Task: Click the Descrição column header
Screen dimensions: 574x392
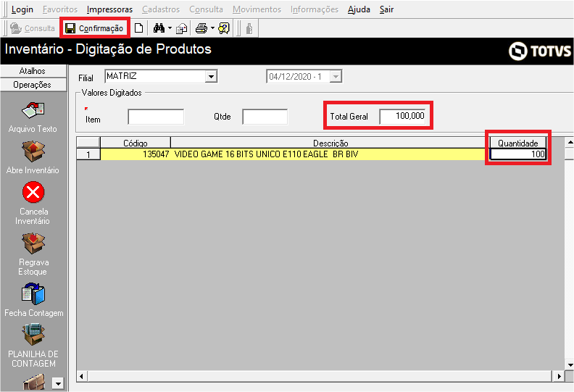Action: pyautogui.click(x=330, y=143)
